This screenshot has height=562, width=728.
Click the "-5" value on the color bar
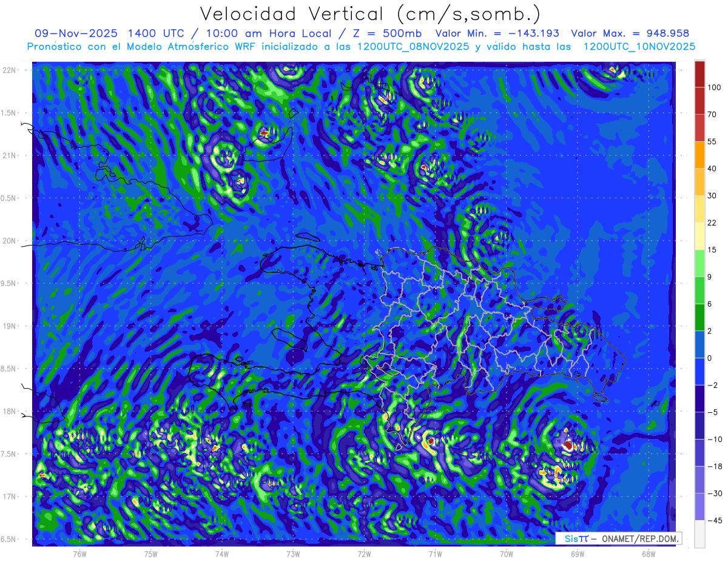tap(712, 412)
